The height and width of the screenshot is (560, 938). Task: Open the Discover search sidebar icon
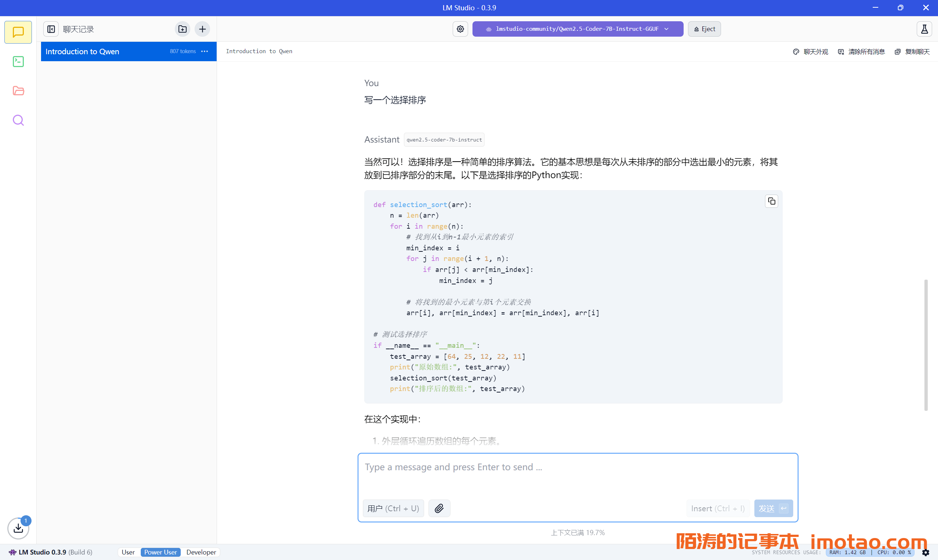point(18,120)
